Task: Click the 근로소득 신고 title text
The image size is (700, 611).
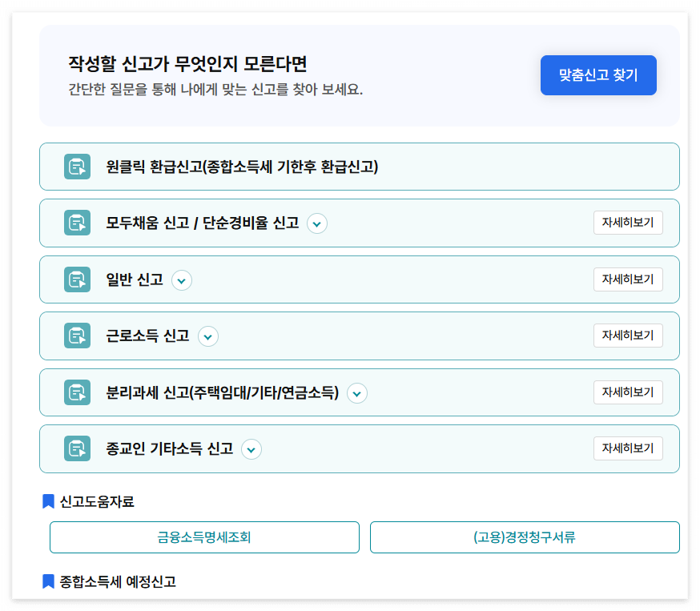Action: (x=147, y=336)
